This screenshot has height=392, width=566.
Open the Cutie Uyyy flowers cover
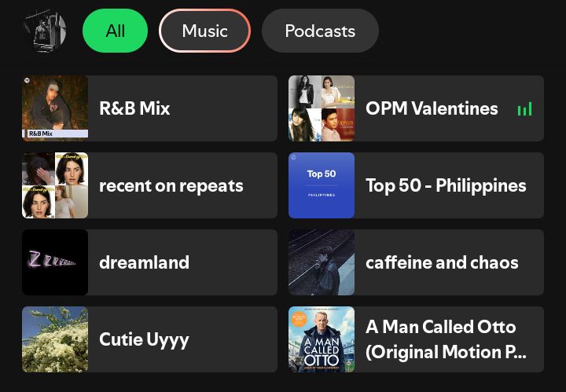click(x=55, y=339)
